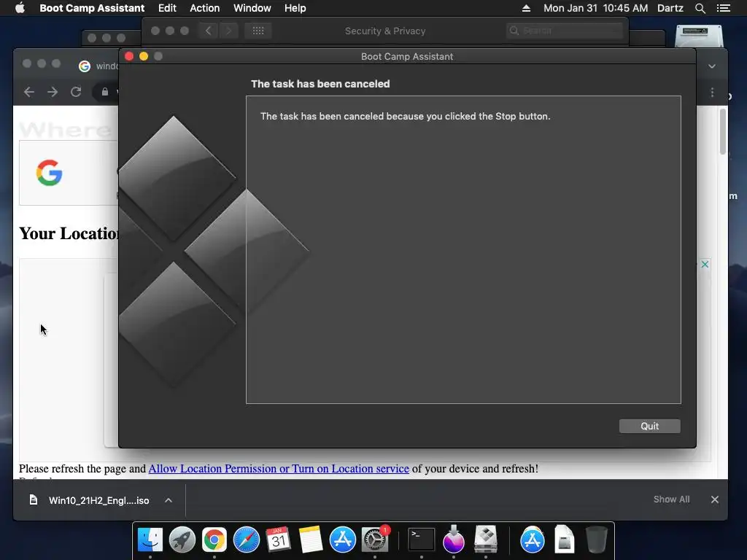Click the disk drive icon on desktop
This screenshot has height=560, width=747.
click(x=699, y=36)
